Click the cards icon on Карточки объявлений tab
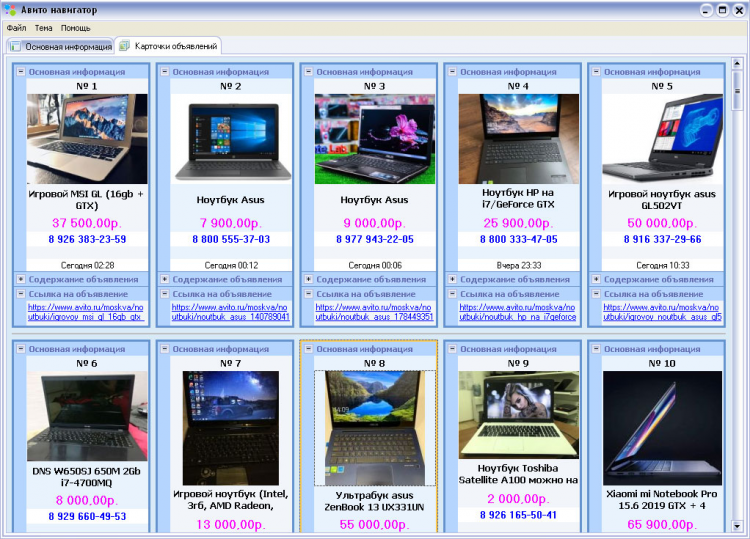 click(124, 46)
